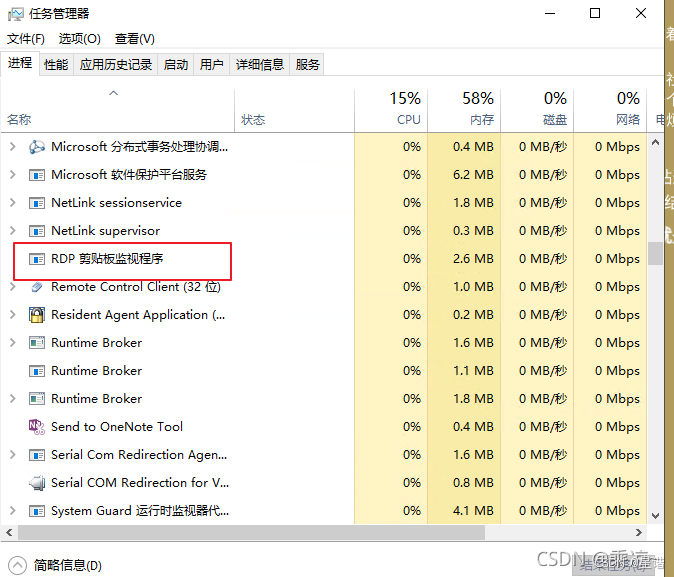
Task: Click 简略信息(D) to show fewer details
Action: pyautogui.click(x=68, y=565)
